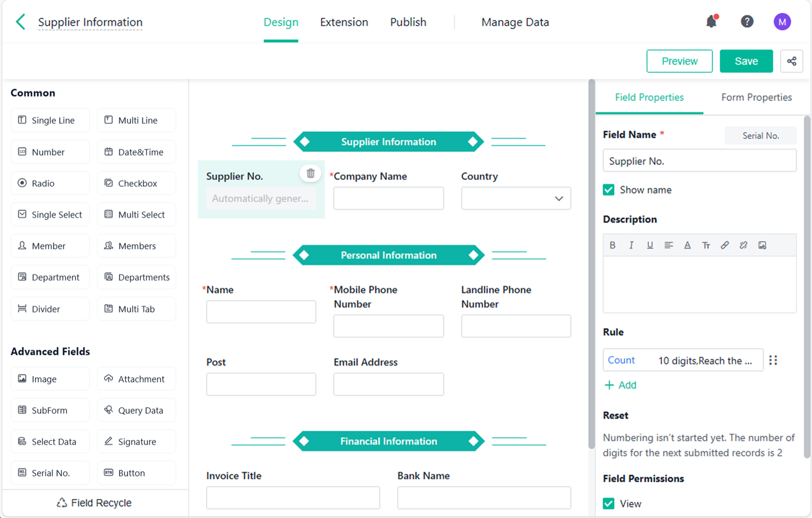The image size is (812, 518).
Task: Add a Divider element
Action: click(50, 309)
